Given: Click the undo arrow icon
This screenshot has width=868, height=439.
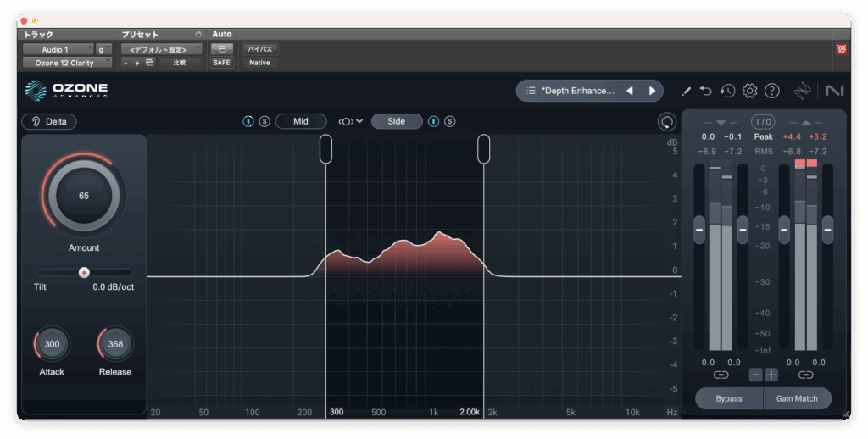Looking at the screenshot, I should coord(706,91).
